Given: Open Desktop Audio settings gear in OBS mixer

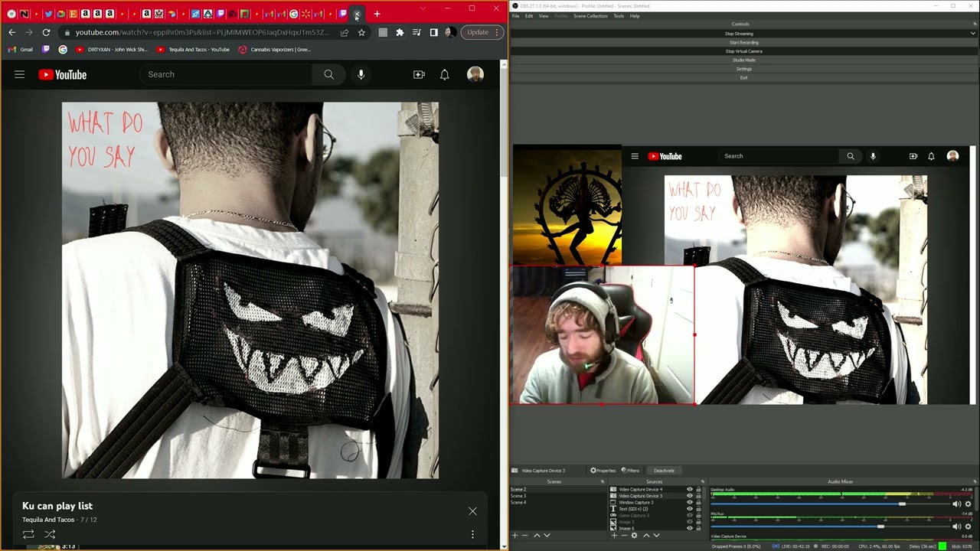Looking at the screenshot, I should pyautogui.click(x=968, y=504).
